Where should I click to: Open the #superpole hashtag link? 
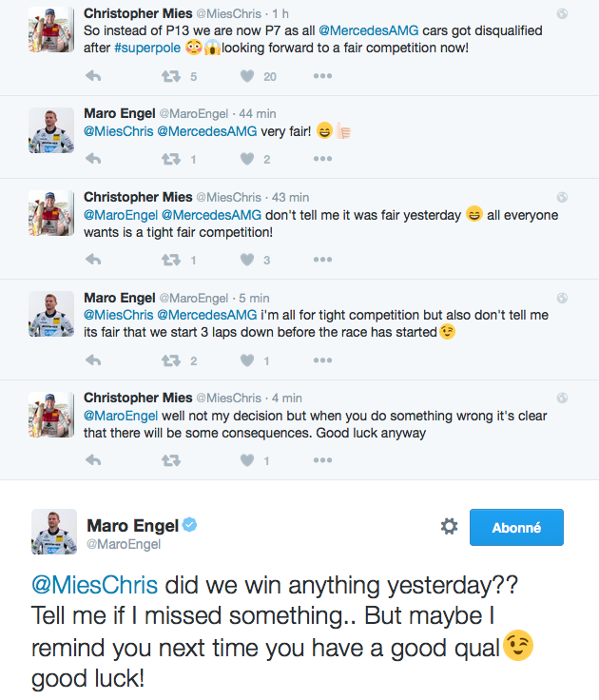147,48
